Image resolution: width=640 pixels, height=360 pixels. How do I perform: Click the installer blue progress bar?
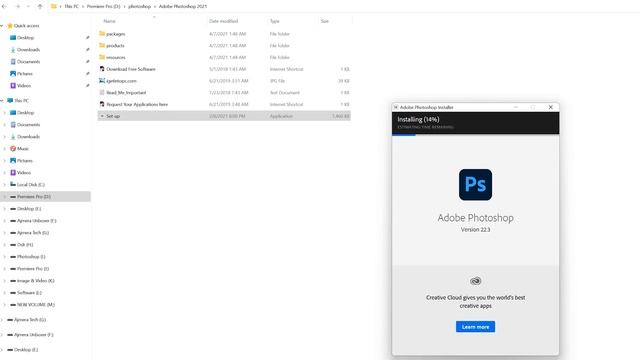404,134
